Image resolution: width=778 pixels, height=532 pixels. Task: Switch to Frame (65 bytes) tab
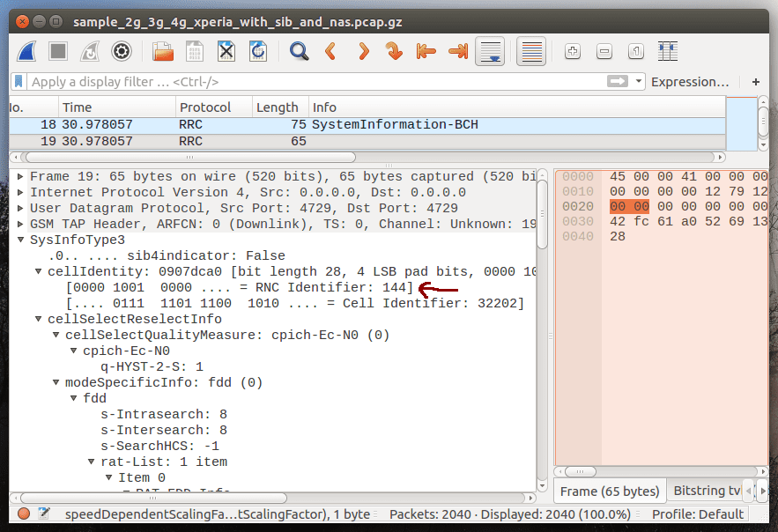609,491
